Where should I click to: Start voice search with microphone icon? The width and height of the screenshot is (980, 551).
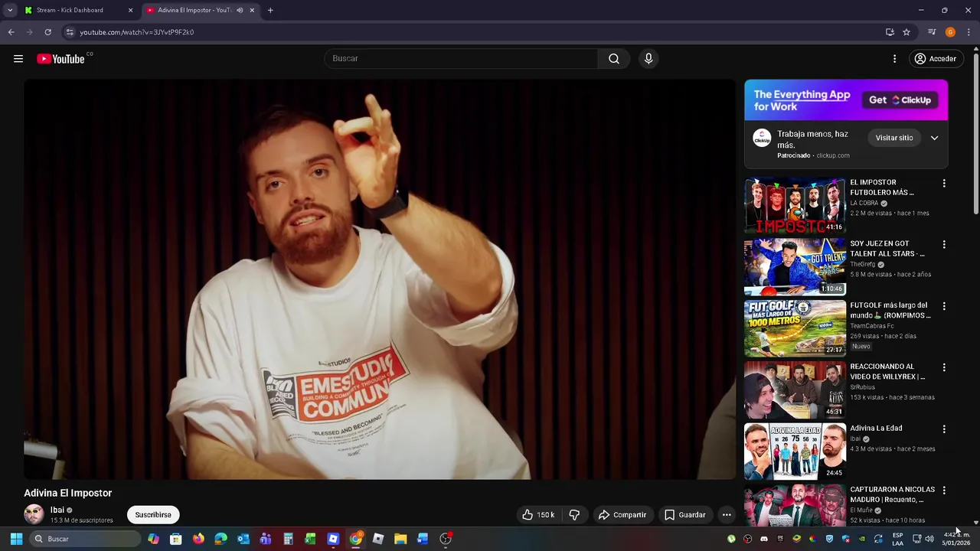coord(648,59)
